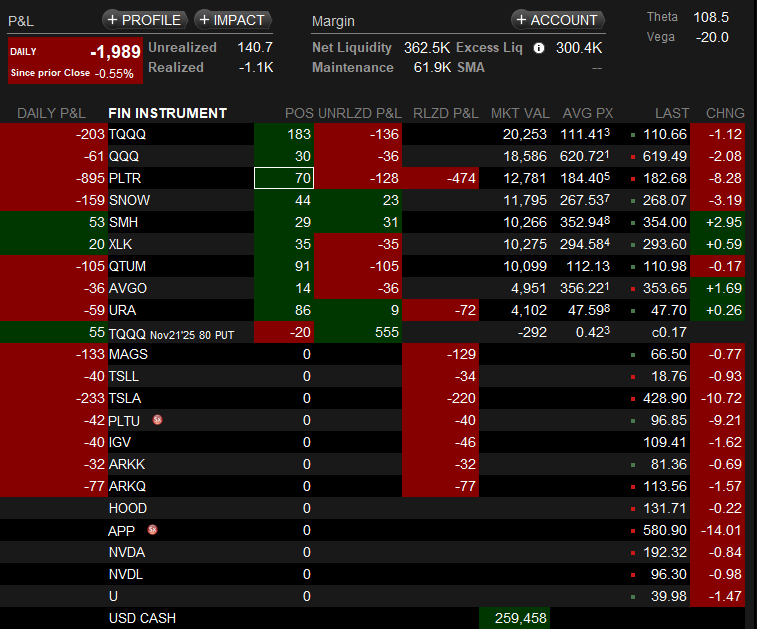Select the AVGO instrument name
Viewport: 757px width, 629px height.
click(x=127, y=288)
